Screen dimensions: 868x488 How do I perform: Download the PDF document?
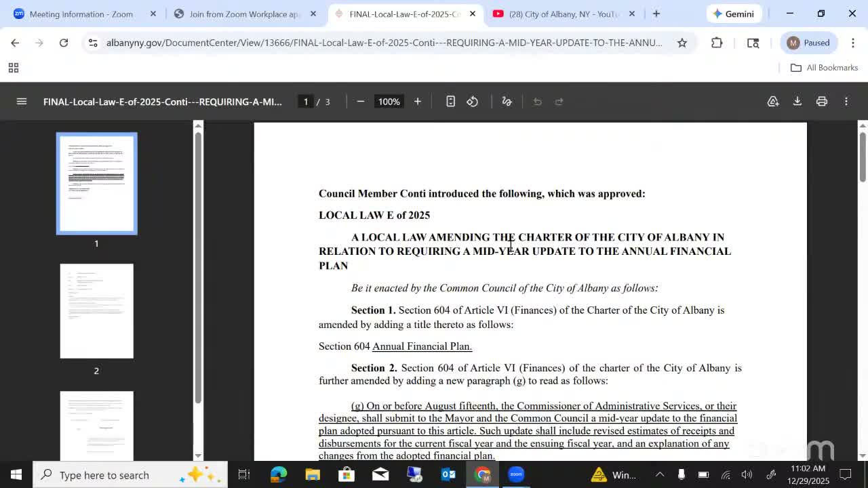pyautogui.click(x=797, y=101)
